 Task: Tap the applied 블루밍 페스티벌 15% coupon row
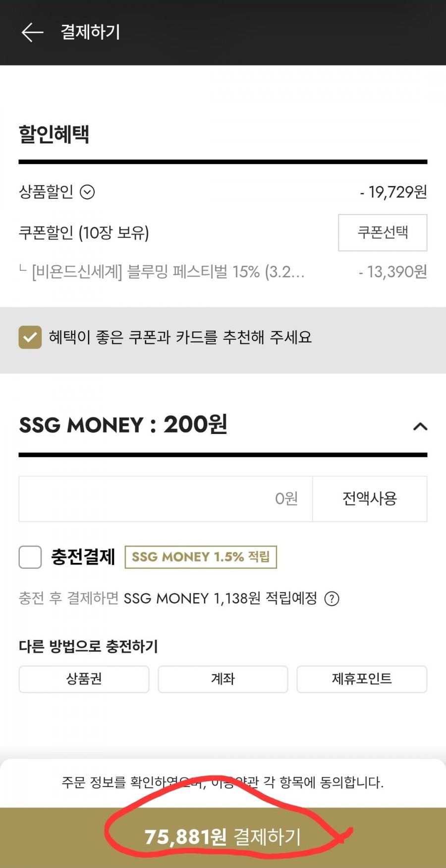click(168, 272)
